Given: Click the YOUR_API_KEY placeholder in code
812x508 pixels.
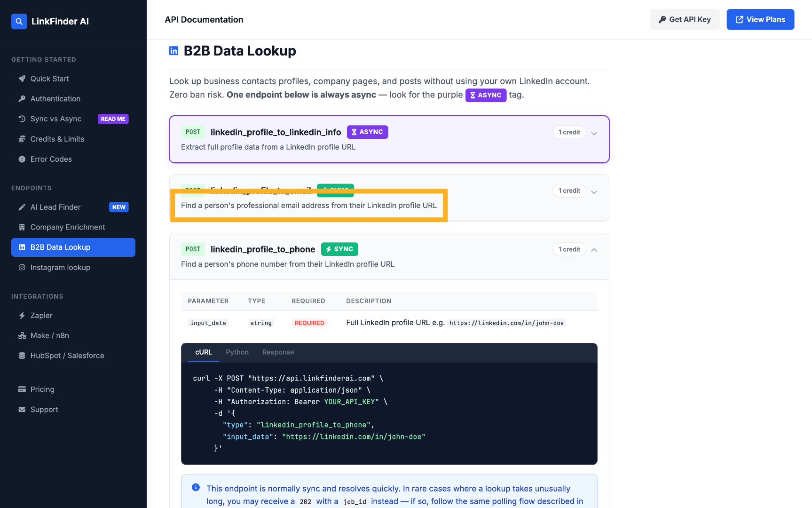Looking at the screenshot, I should (349, 402).
